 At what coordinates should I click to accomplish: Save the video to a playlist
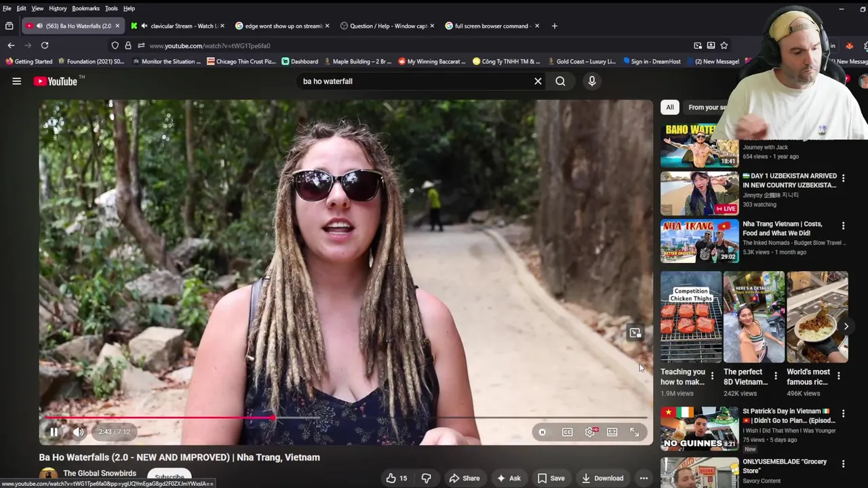(x=551, y=478)
